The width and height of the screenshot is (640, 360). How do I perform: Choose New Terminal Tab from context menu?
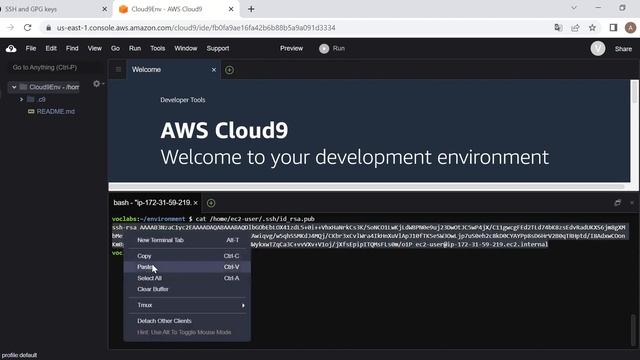coord(187,240)
